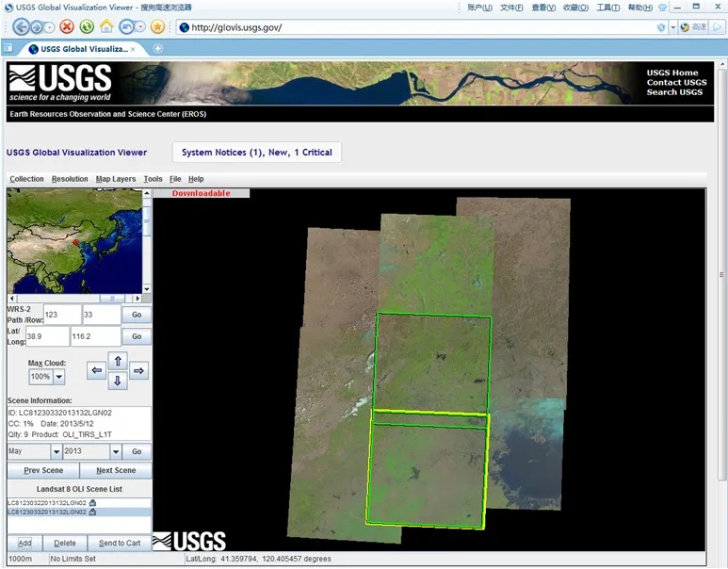Click the down arrow to move scene south

(x=117, y=382)
